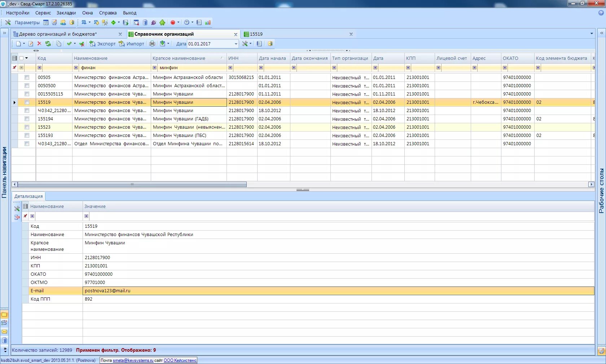Open the clock scheduler icon

point(187,22)
